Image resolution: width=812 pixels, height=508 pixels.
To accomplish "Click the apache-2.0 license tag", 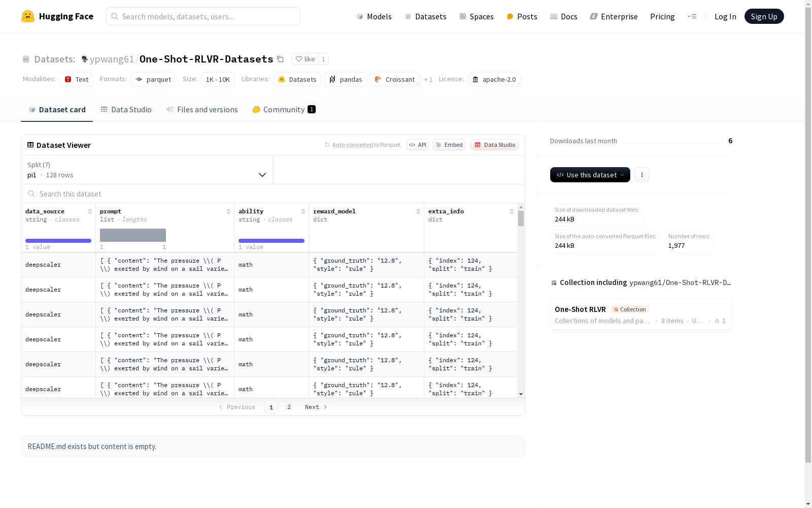I will pos(494,79).
